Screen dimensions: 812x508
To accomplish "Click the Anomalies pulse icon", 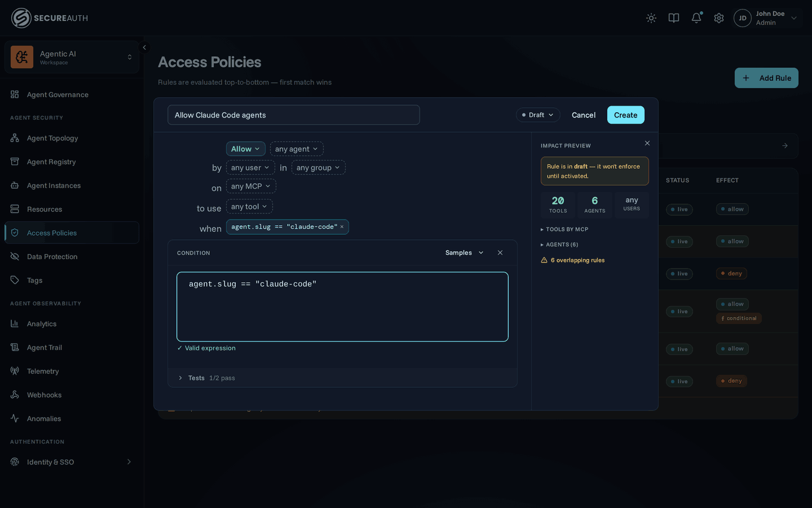I will 15,418.
